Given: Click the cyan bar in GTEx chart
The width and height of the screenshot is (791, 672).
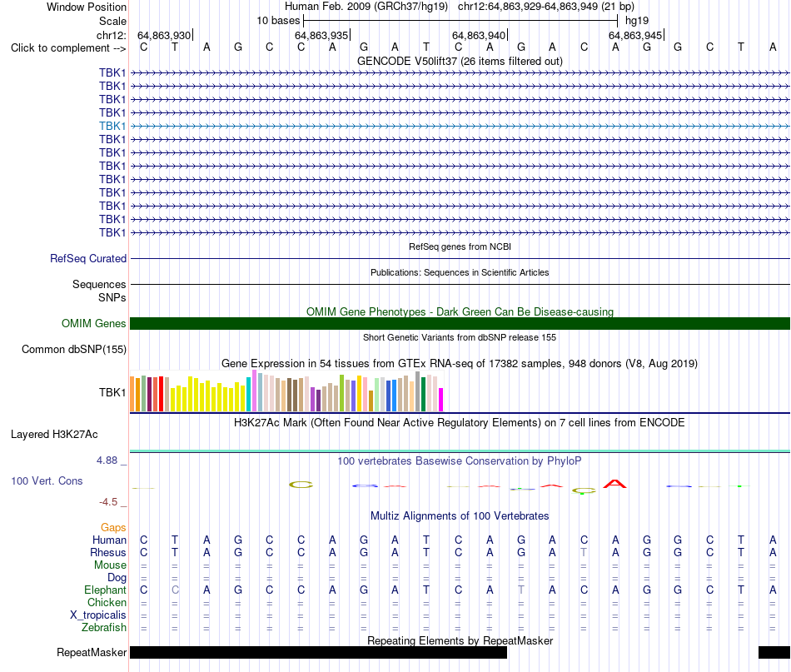Looking at the screenshot, I should (249, 394).
